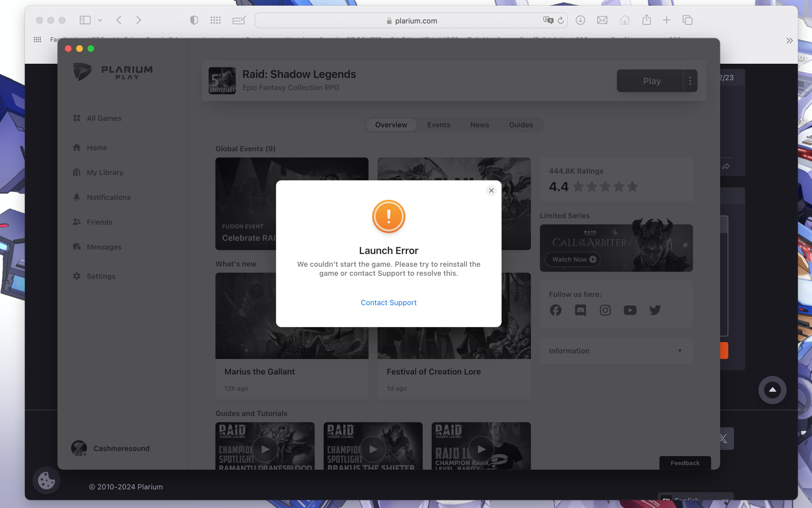This screenshot has height=508, width=812.
Task: Expand the Information dropdown
Action: pyautogui.click(x=616, y=351)
